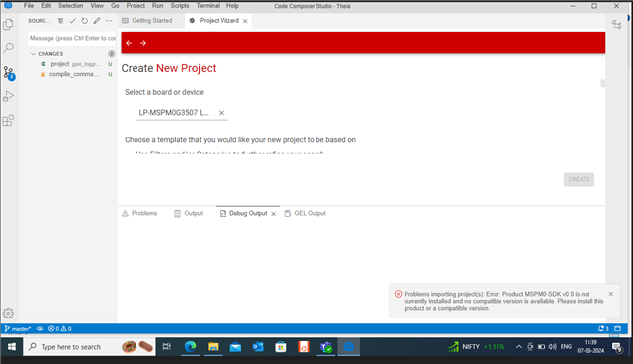Open the View menu
Image resolution: width=633 pixels, height=364 pixels.
[x=97, y=6]
